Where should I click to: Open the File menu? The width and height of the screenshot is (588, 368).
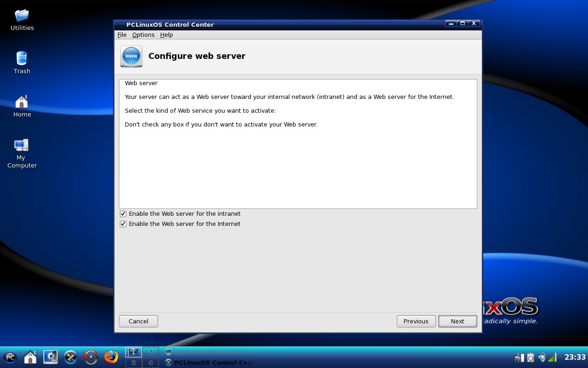[122, 35]
